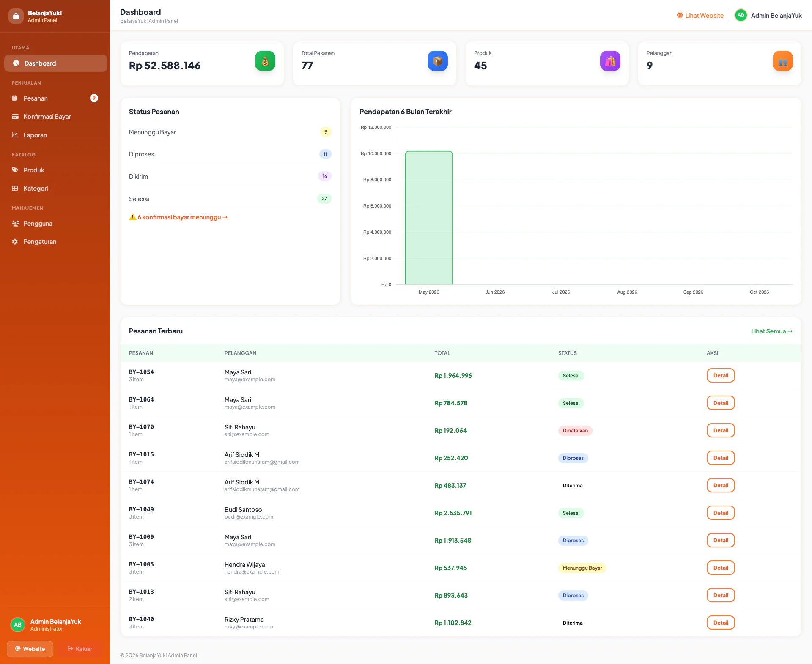The width and height of the screenshot is (812, 664).
Task: Click the May 2026 revenue bar
Action: pos(429,218)
